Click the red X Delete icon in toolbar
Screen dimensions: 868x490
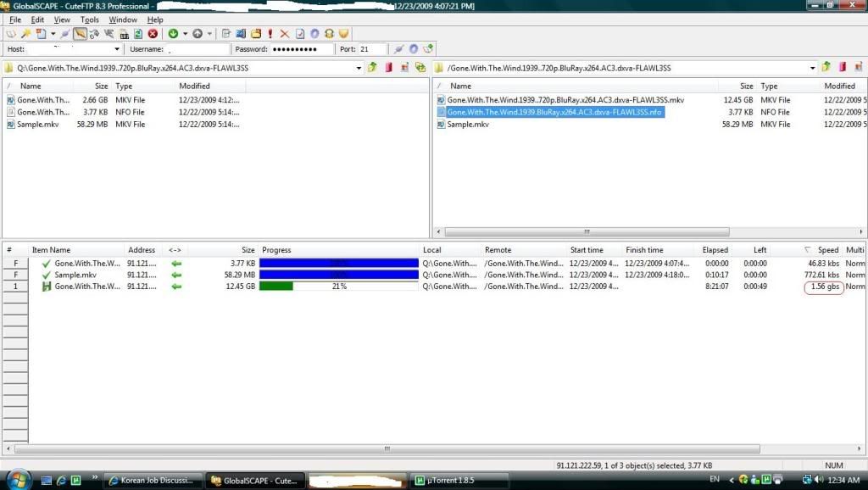284,34
